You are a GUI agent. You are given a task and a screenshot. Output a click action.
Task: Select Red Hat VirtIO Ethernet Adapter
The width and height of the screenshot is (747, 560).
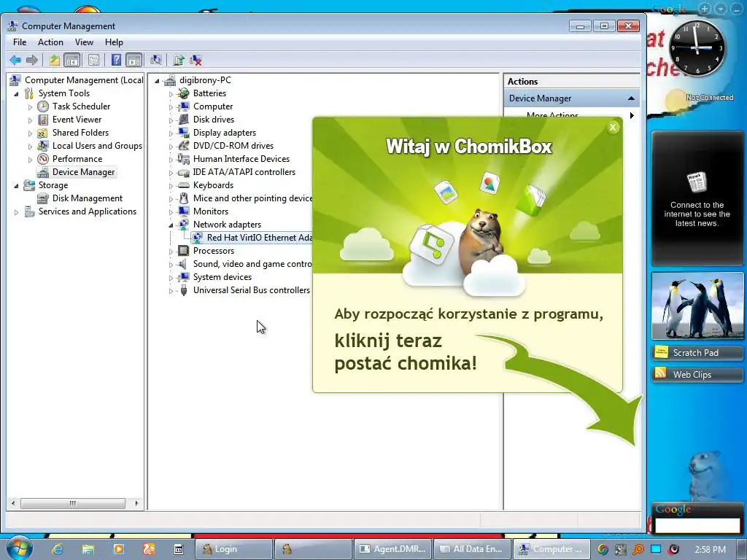coord(260,238)
